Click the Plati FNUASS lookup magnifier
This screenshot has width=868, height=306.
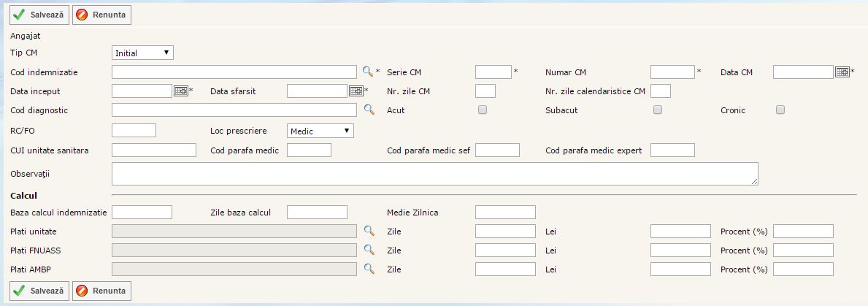click(369, 250)
